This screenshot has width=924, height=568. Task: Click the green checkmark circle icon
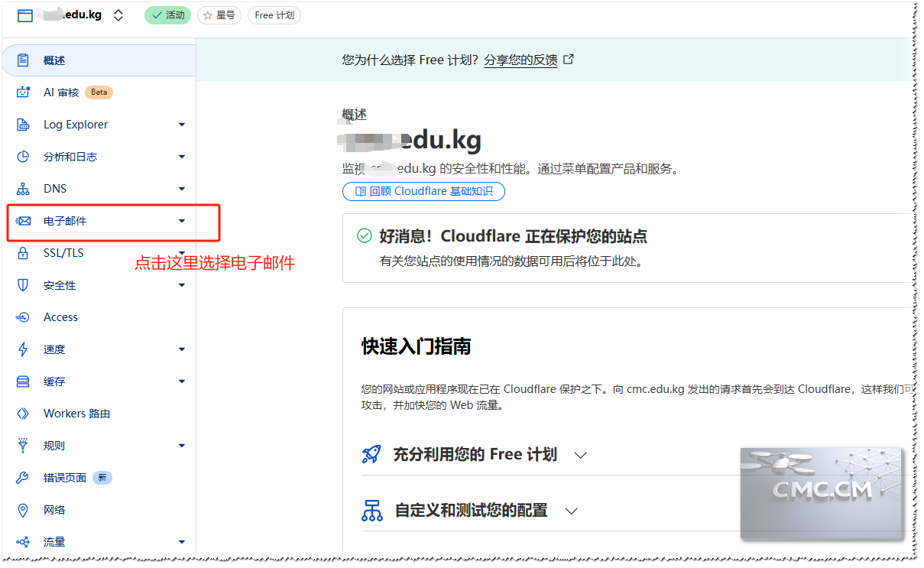pos(365,235)
